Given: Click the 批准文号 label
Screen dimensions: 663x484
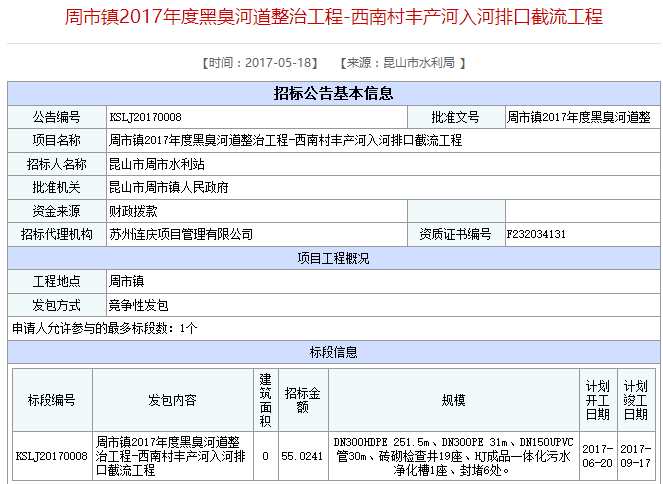Looking at the screenshot, I should point(456,117).
